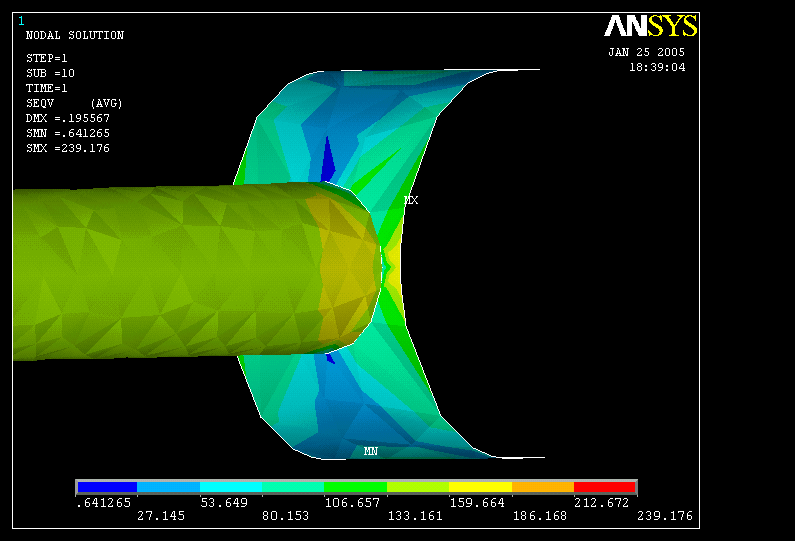Click the MN minimum stress marker
This screenshot has width=795, height=541.
pyautogui.click(x=371, y=451)
